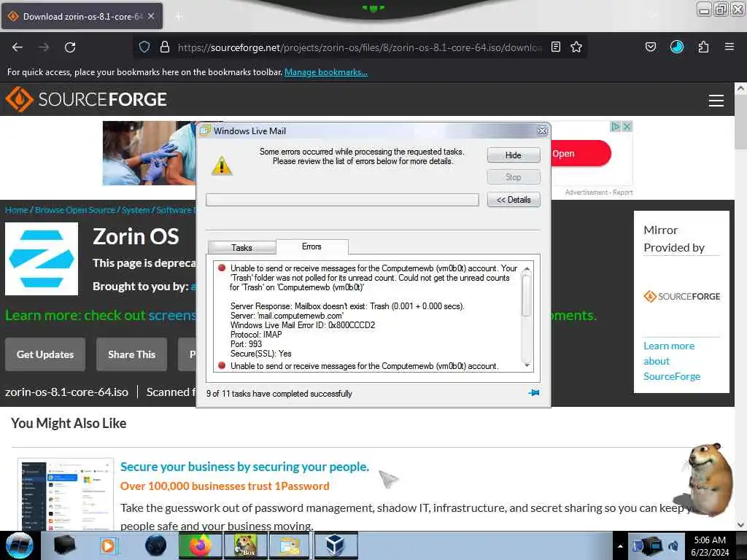Collapse details with << Details button
This screenshot has width=747, height=560.
tap(514, 200)
